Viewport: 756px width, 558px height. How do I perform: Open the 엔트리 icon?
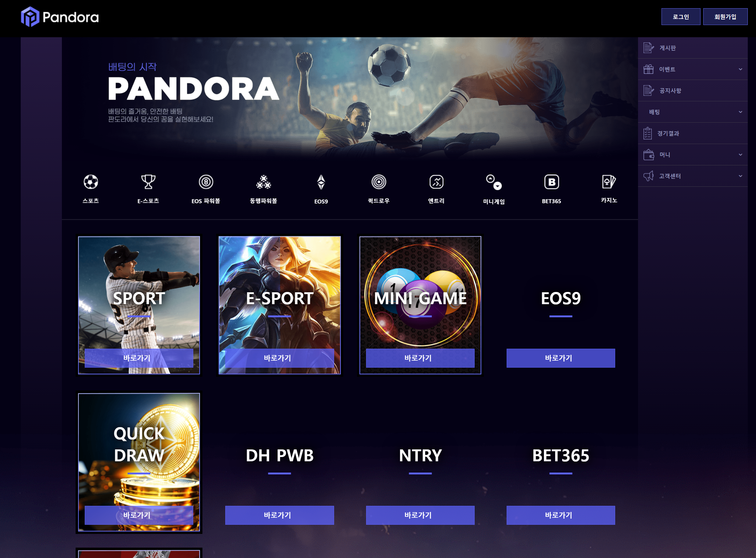tap(437, 182)
